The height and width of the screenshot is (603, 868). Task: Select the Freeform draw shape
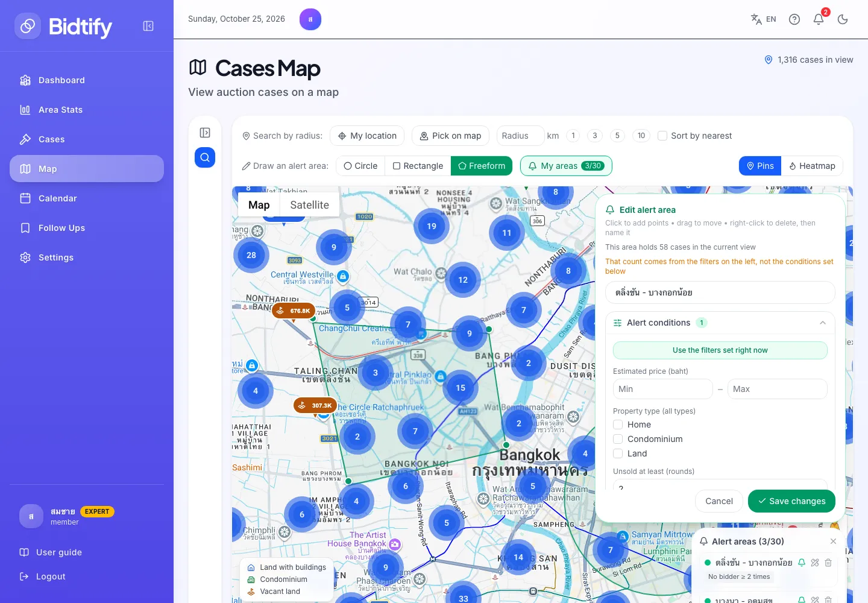pos(482,166)
